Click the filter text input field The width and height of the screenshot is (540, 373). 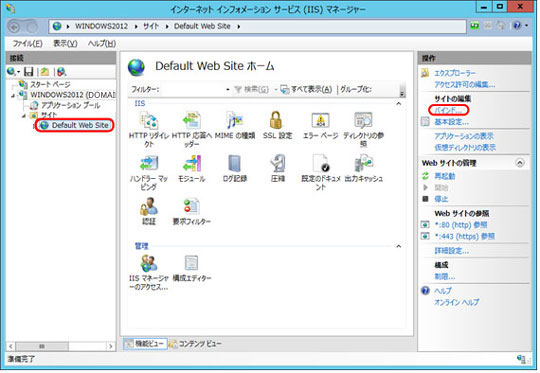coord(192,90)
